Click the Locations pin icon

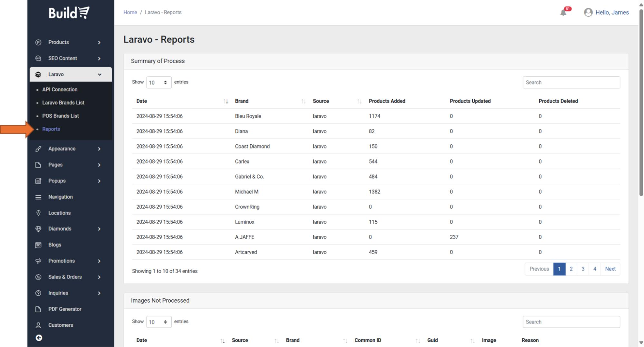[x=38, y=213]
